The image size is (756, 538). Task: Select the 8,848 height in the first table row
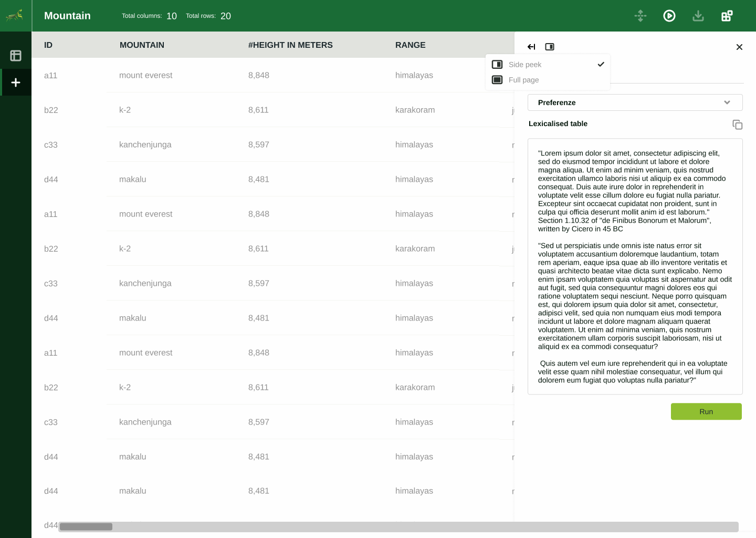pyautogui.click(x=259, y=76)
